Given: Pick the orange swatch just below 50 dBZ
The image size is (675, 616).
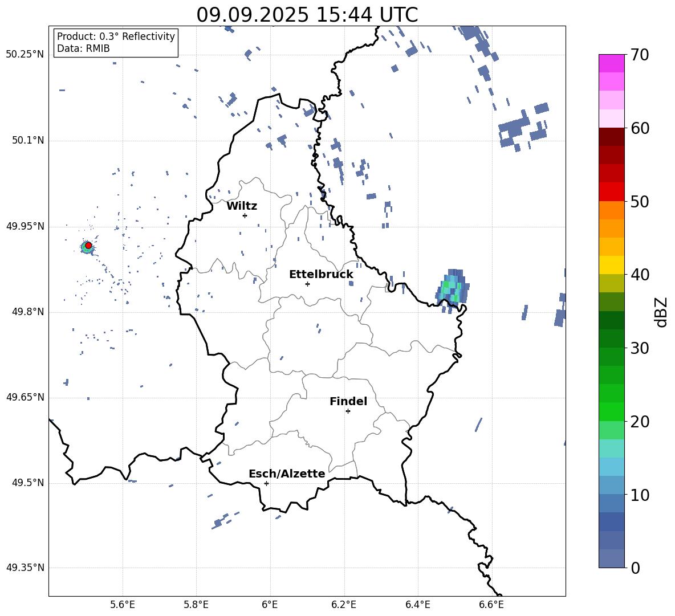Looking at the screenshot, I should pos(612,210).
